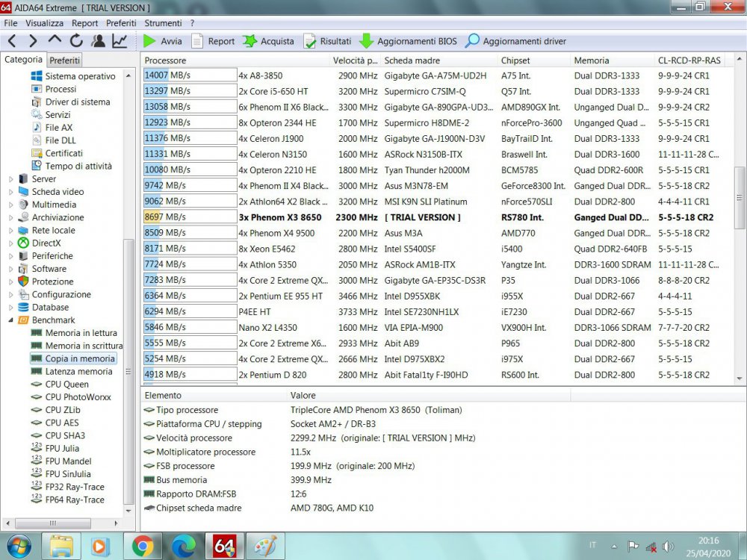Expand the Scheda video tree node
Screen dimensions: 747x560
(x=11, y=192)
